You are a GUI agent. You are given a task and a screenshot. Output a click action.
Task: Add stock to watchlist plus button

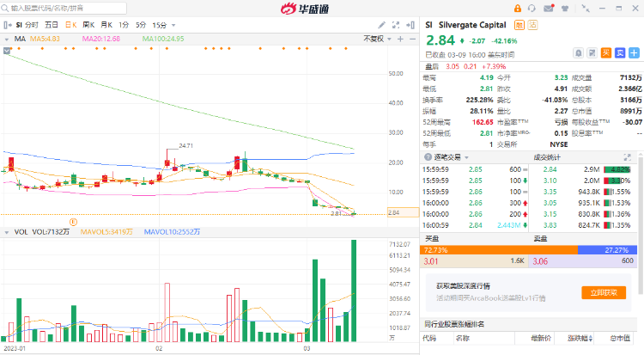tap(635, 53)
